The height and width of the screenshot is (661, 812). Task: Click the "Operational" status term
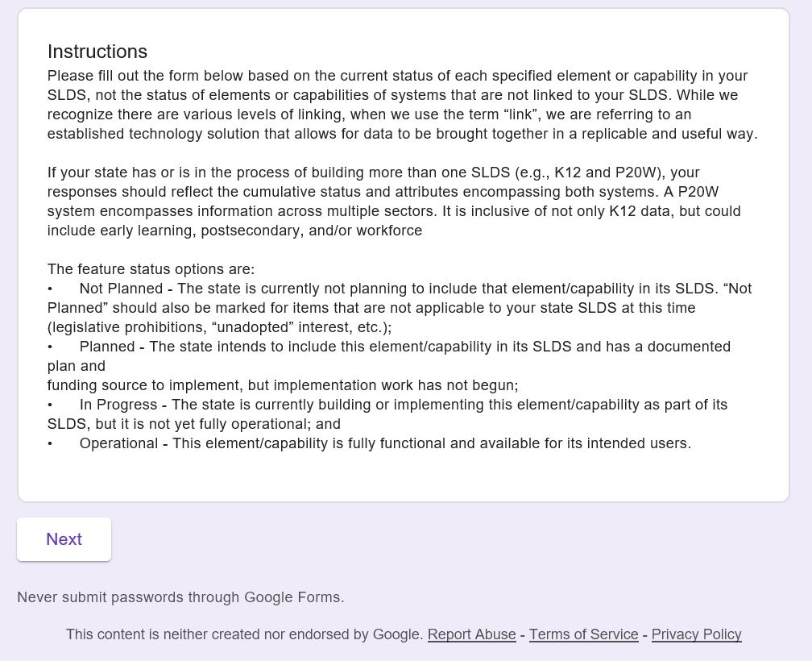(x=118, y=443)
